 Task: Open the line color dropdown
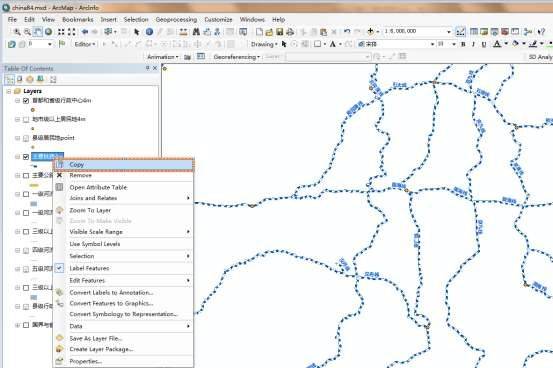[541, 44]
